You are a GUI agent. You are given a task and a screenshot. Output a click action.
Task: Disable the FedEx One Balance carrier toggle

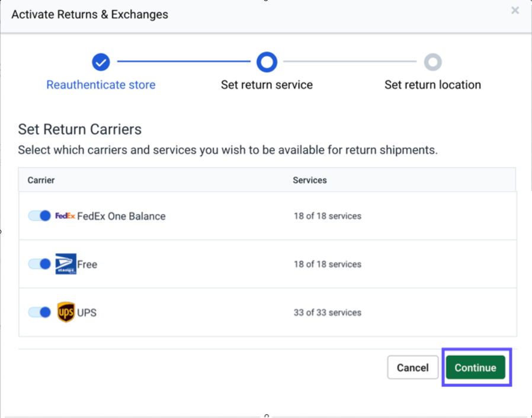click(40, 216)
